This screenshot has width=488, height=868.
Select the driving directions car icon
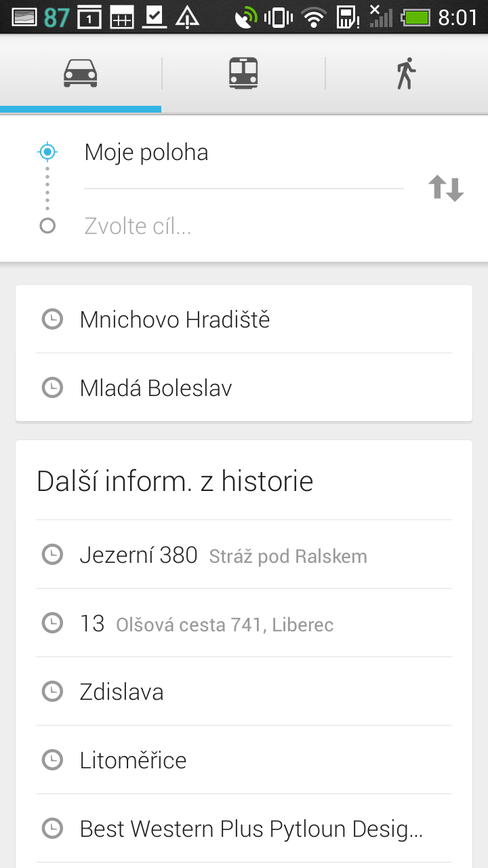[80, 71]
